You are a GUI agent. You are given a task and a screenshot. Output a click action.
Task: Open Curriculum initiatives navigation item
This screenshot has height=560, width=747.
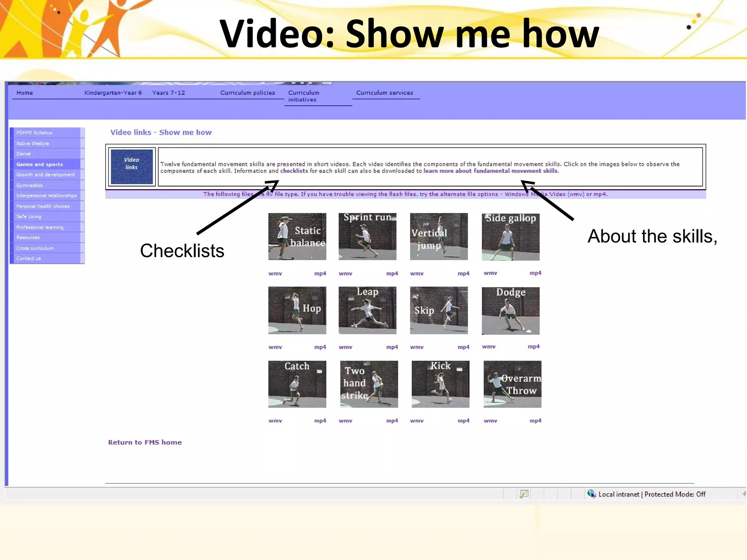[304, 96]
